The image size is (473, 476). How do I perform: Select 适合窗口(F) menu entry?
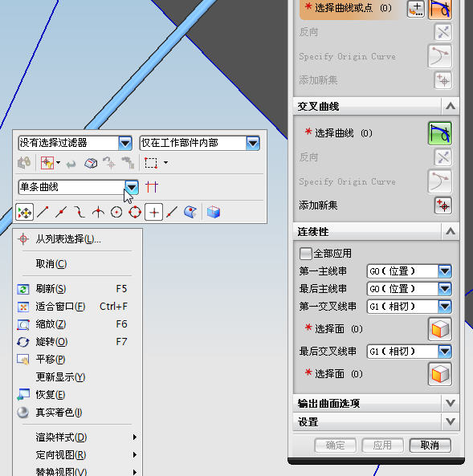[x=77, y=307]
